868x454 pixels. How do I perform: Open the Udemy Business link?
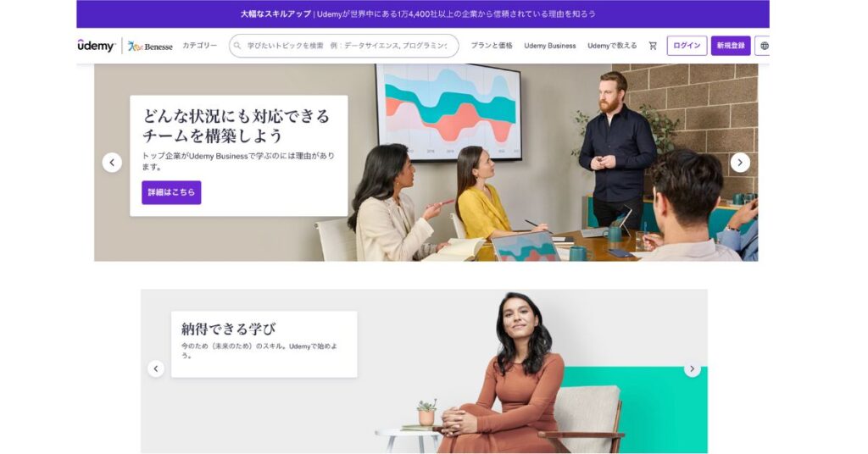click(549, 46)
